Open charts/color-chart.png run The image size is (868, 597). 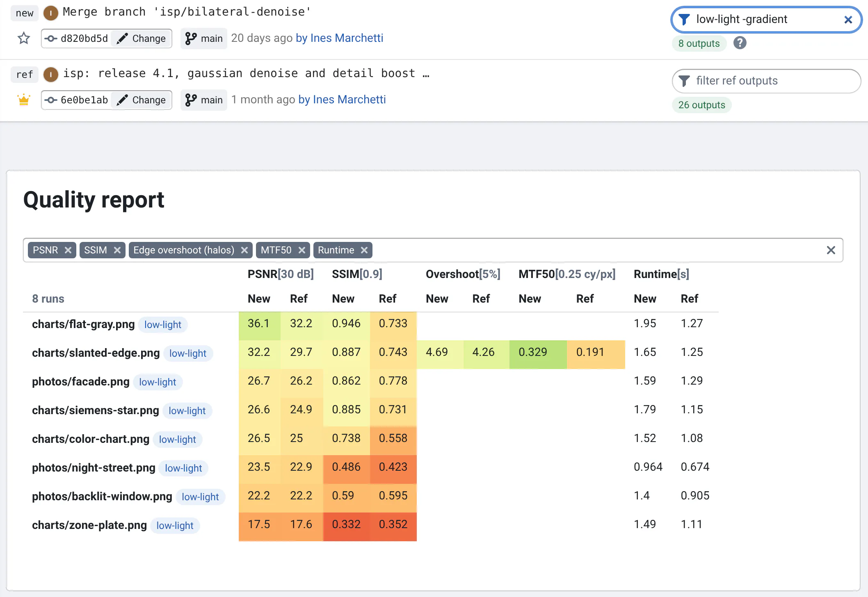tap(90, 439)
